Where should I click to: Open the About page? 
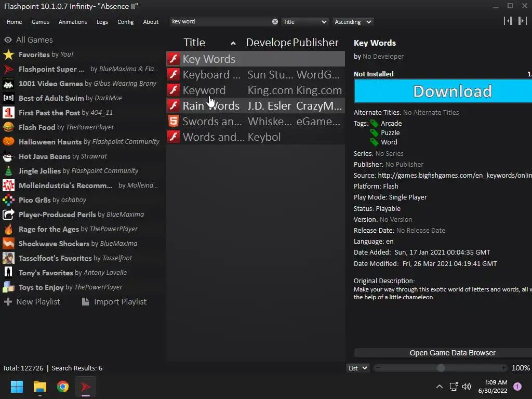click(151, 22)
